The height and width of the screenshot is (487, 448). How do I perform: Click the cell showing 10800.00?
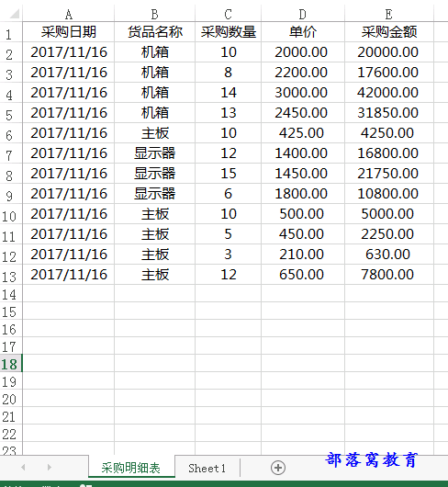[x=389, y=194]
